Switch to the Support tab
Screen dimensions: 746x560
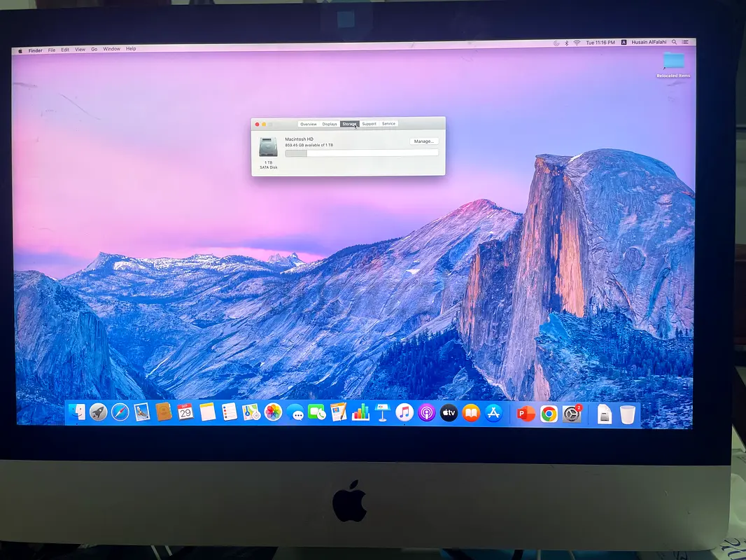click(x=370, y=124)
